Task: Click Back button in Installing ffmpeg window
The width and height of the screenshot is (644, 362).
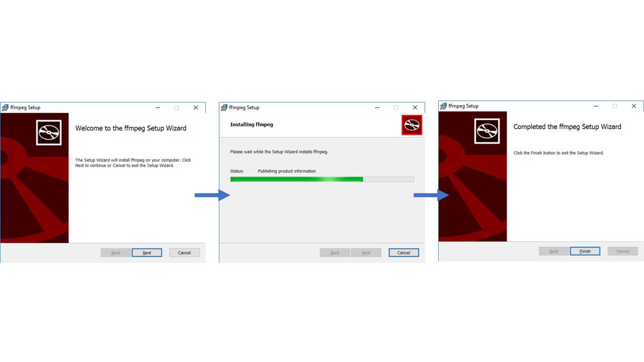Action: tap(335, 253)
